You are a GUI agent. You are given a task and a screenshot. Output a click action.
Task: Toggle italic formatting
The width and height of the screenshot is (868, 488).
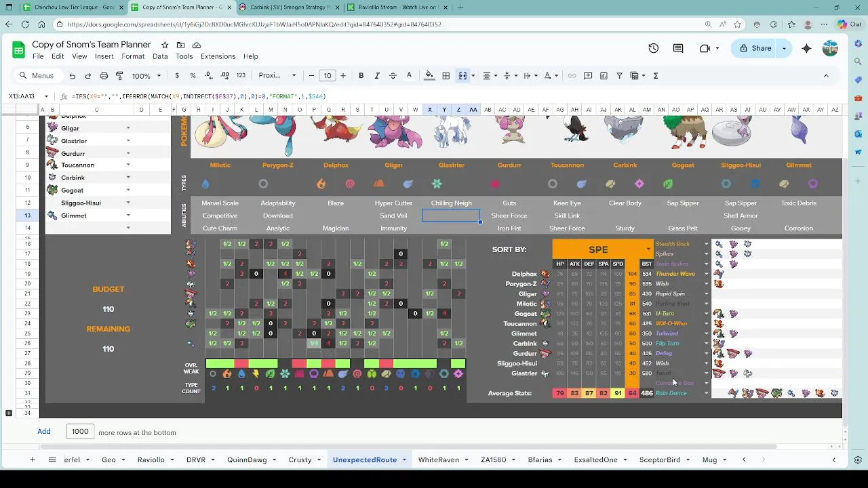[376, 76]
